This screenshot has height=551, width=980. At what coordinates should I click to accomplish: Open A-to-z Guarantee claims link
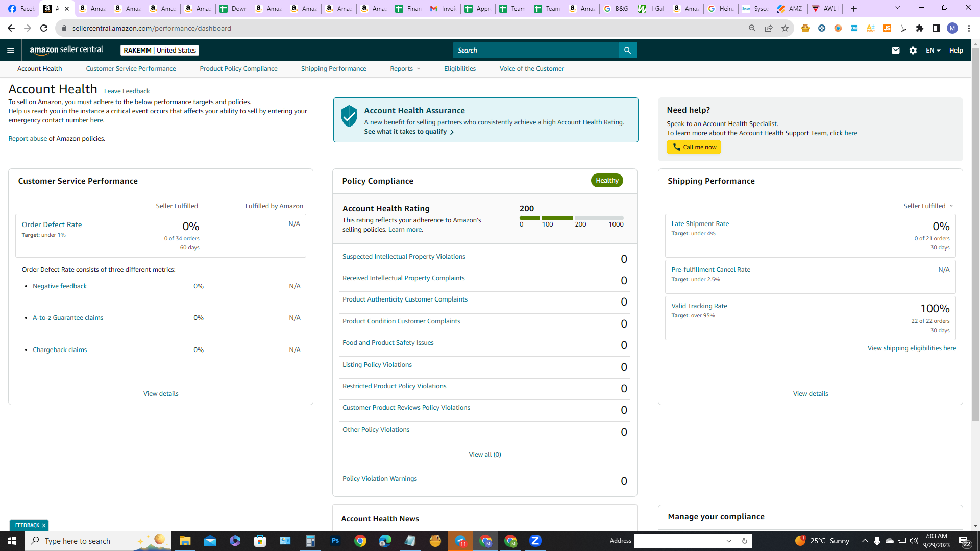coord(68,318)
